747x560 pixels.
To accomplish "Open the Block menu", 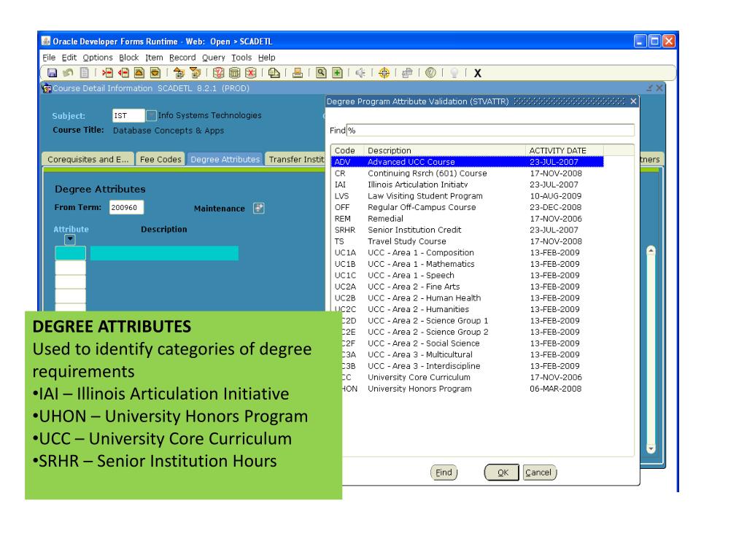I will click(128, 58).
